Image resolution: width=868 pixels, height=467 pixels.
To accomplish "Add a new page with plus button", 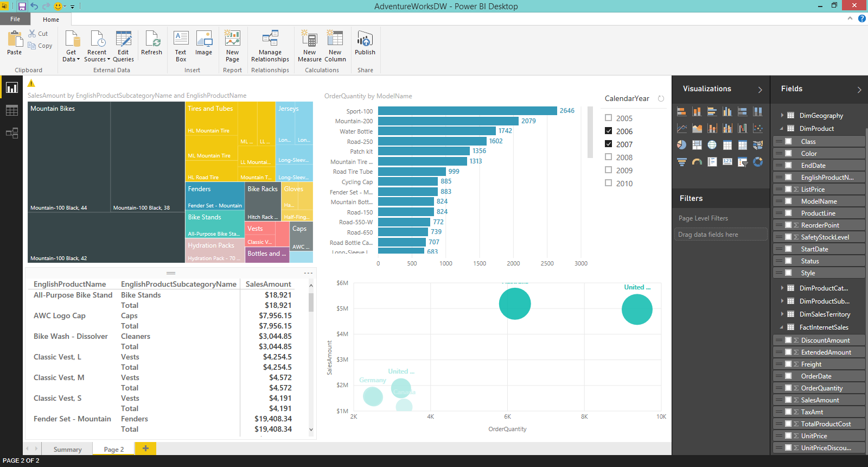I will click(145, 448).
